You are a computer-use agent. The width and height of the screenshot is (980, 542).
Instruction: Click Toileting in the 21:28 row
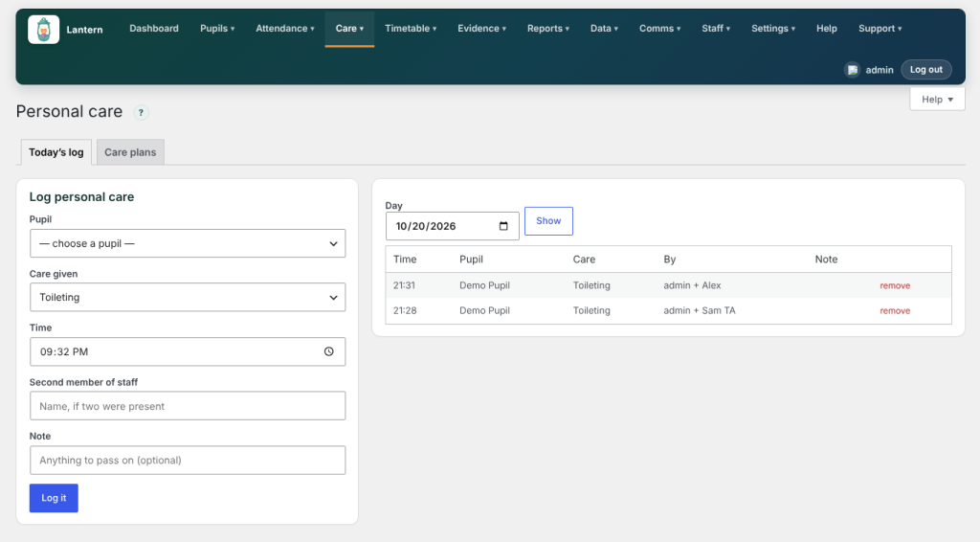click(x=591, y=310)
